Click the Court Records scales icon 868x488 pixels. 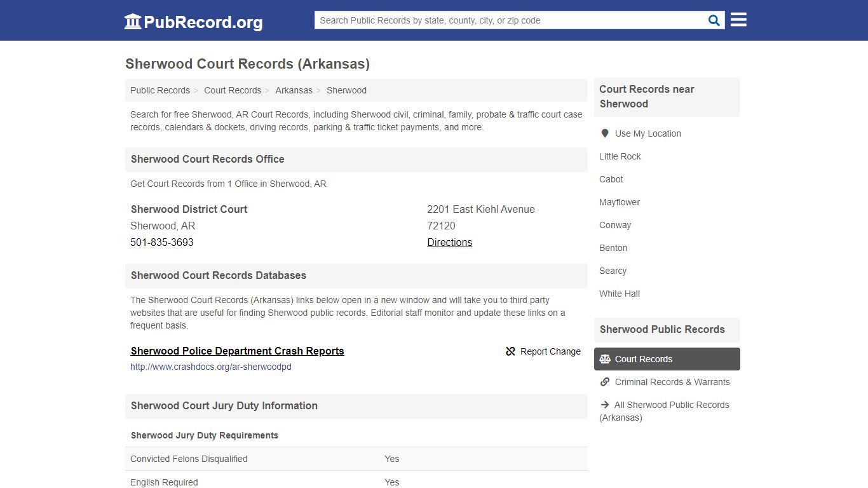tap(605, 359)
